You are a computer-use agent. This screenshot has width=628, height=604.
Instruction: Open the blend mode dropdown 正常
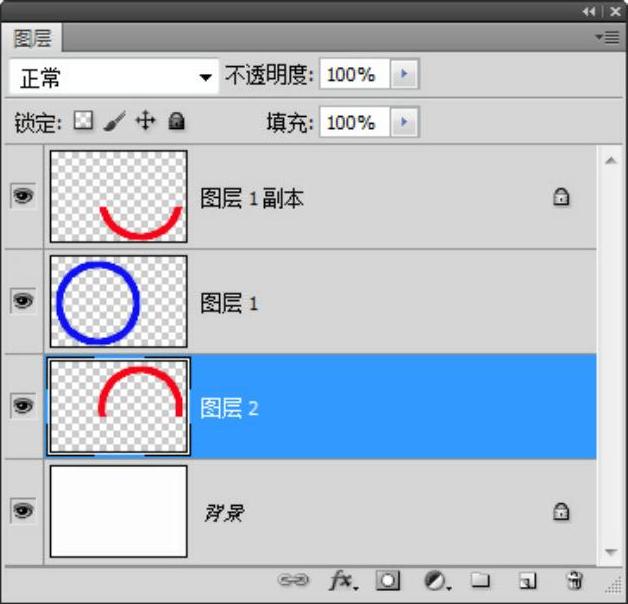(x=114, y=76)
